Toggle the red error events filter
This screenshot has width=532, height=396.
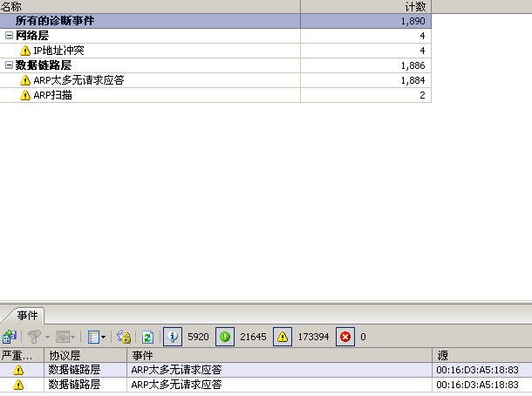pyautogui.click(x=345, y=337)
